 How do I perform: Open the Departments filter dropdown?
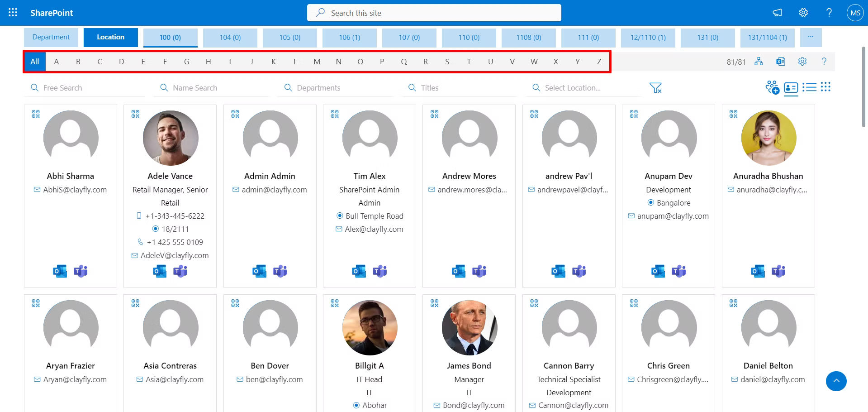pyautogui.click(x=336, y=88)
